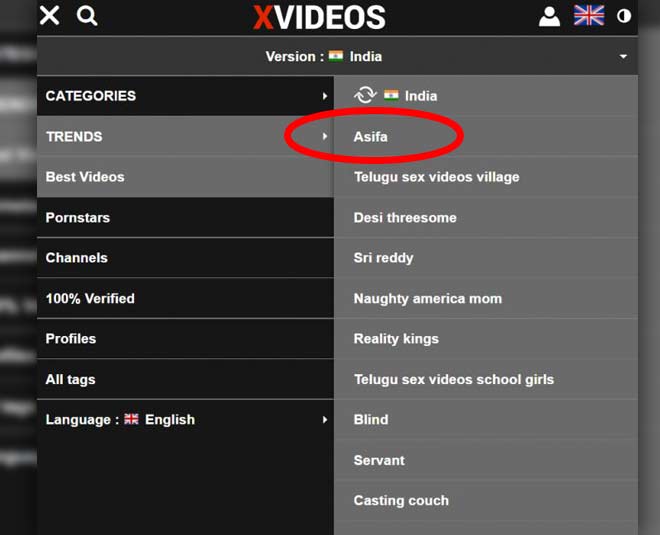Viewport: 660px width, 535px height.
Task: Open the user account icon
Action: 549,16
